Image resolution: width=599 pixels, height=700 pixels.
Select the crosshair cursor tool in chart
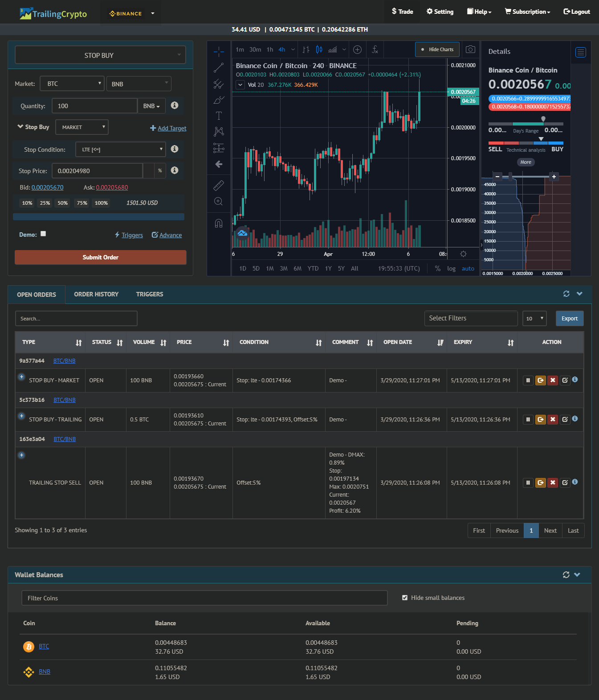click(219, 52)
